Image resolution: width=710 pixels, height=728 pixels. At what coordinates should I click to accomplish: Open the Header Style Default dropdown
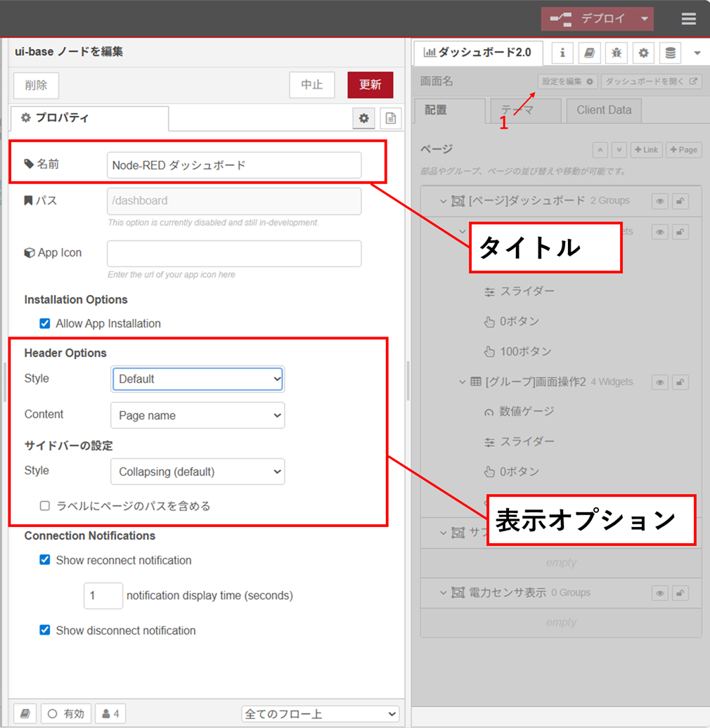[198, 379]
